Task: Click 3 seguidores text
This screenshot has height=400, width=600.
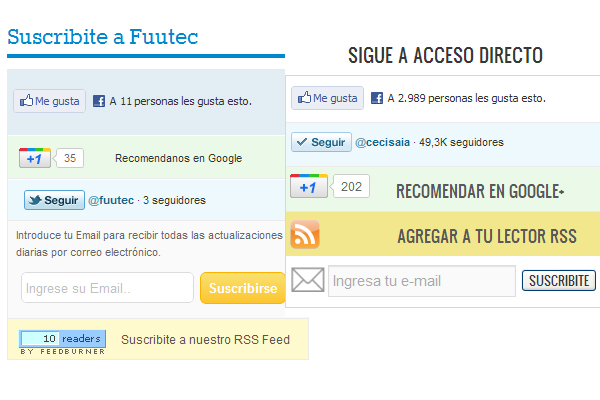Action: pyautogui.click(x=174, y=200)
